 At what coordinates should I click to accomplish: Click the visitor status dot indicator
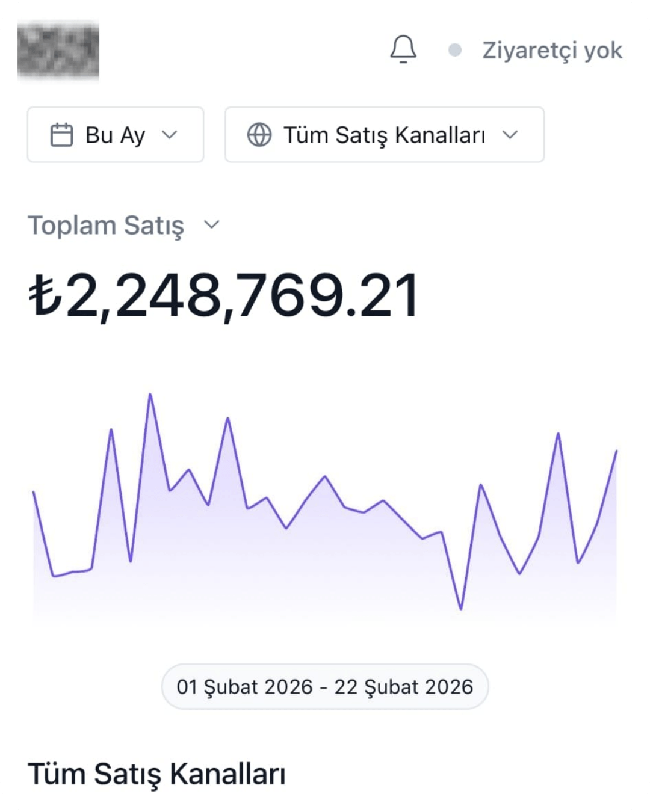point(455,50)
